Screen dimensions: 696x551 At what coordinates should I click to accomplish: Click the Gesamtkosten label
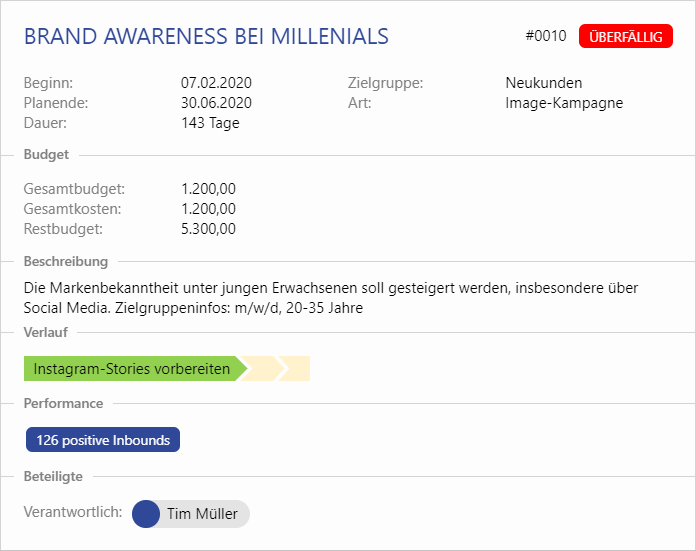point(72,208)
